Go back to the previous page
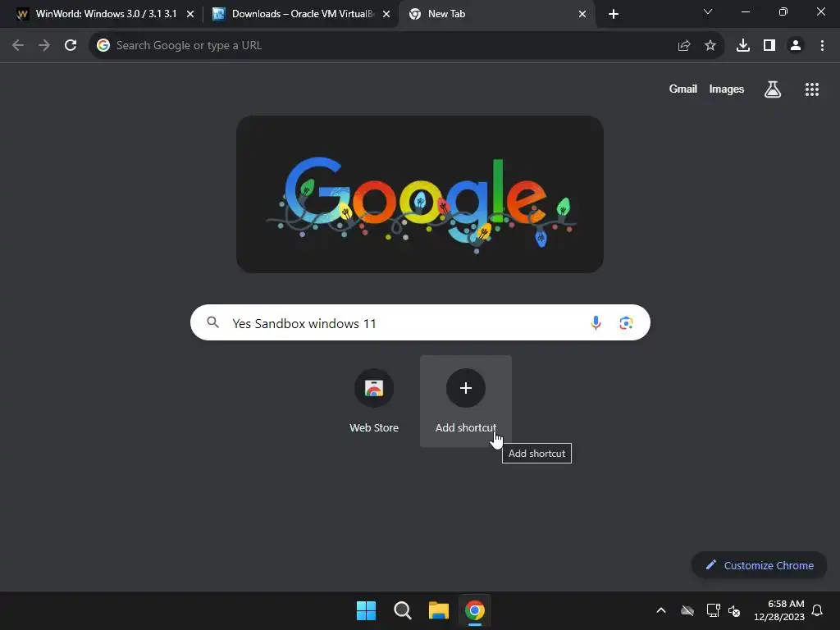The image size is (840, 630). coord(18,46)
